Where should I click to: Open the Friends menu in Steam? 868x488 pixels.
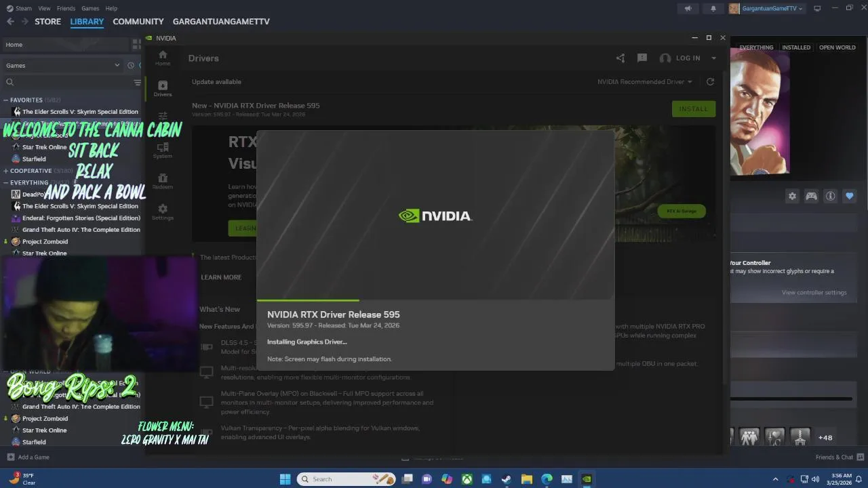pos(66,8)
